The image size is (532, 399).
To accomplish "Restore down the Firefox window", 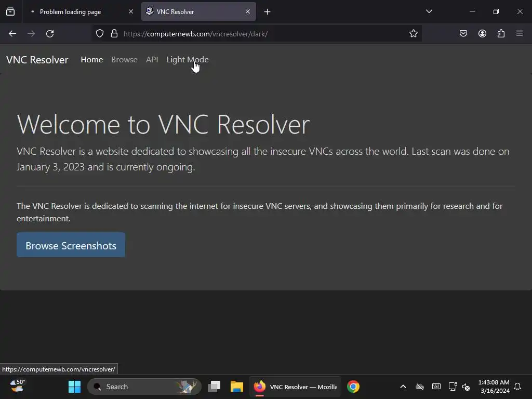I will pos(496,11).
